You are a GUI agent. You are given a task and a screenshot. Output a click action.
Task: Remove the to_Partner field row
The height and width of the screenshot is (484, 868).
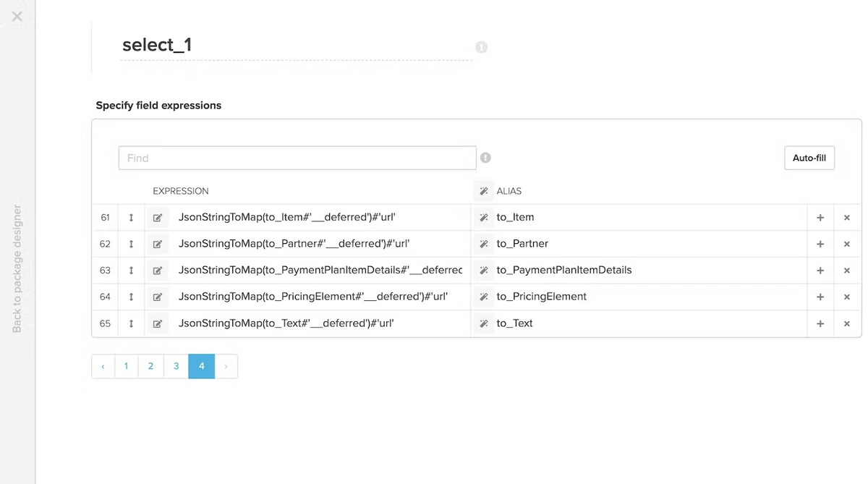click(847, 244)
